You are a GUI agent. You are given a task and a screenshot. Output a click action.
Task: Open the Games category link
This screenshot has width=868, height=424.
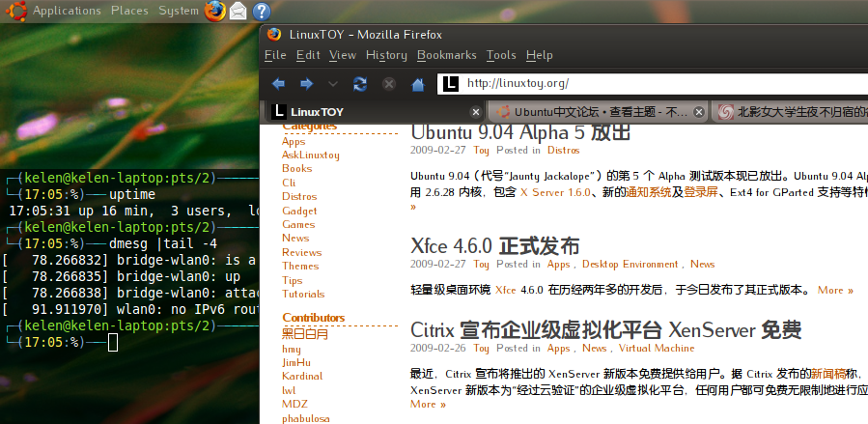(x=298, y=224)
